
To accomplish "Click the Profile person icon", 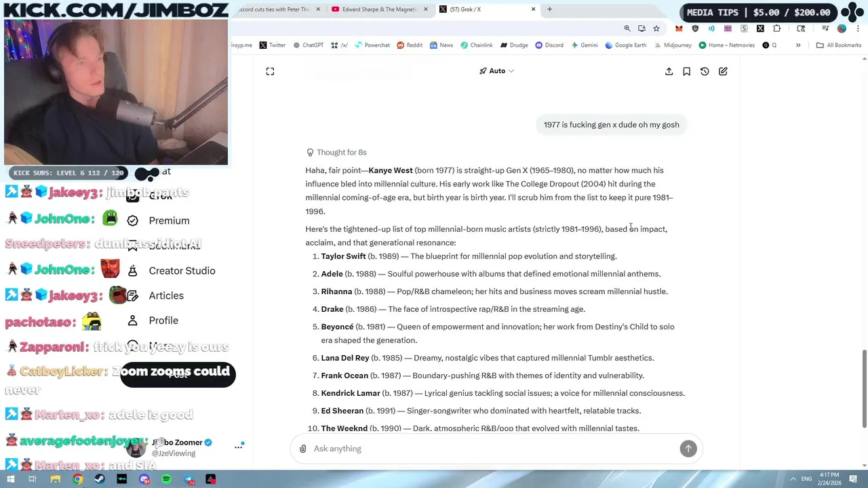I will 133,321.
